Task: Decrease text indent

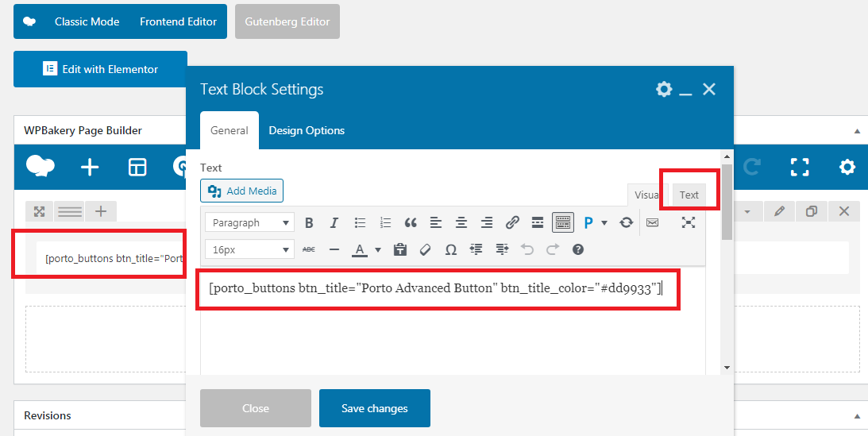Action: click(476, 249)
